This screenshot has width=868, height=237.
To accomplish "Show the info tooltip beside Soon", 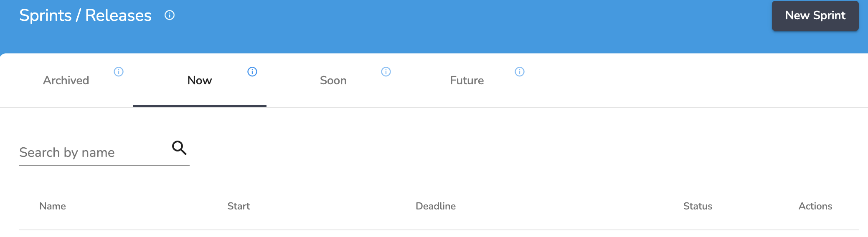I will [x=386, y=72].
